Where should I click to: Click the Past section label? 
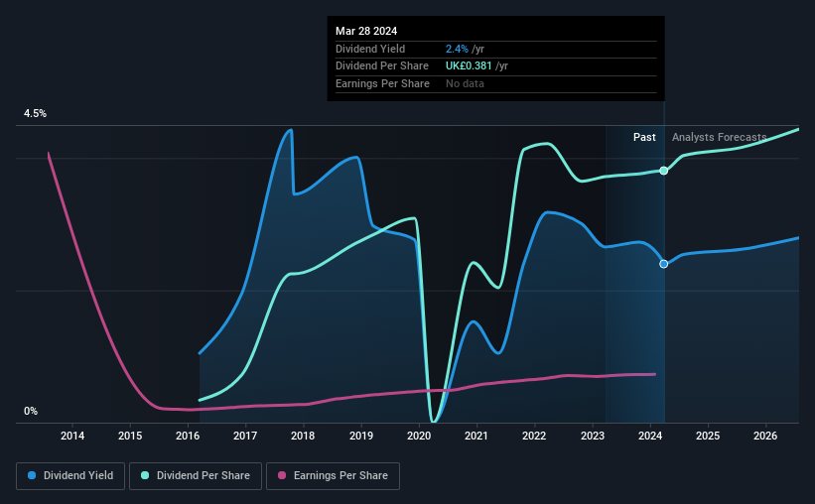644,137
